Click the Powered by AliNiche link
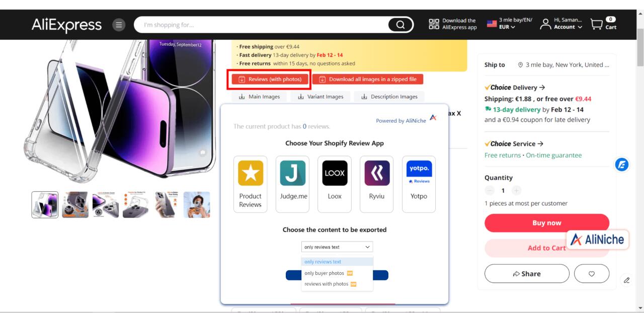This screenshot has width=644, height=322. (x=401, y=121)
